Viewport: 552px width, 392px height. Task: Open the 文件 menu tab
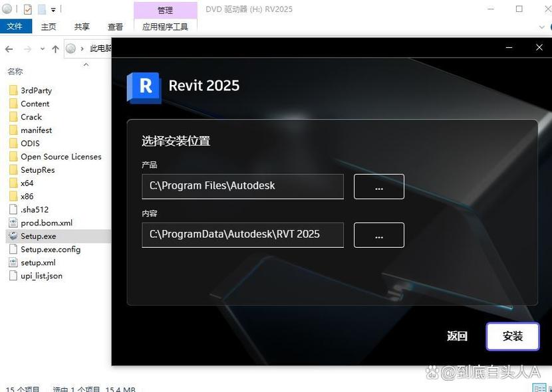pos(15,27)
